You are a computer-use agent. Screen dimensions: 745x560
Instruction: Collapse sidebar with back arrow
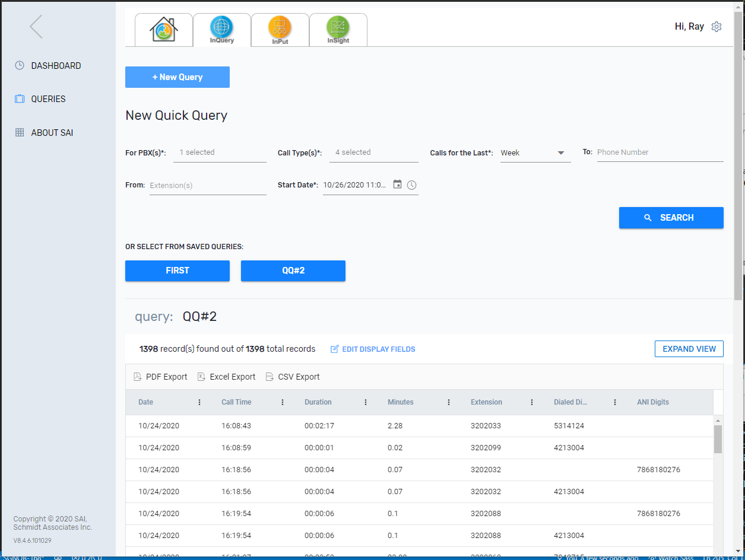36,27
